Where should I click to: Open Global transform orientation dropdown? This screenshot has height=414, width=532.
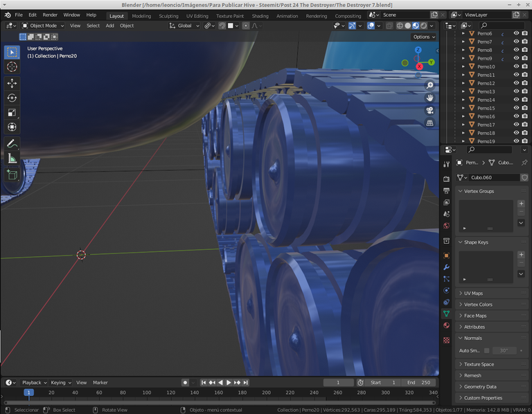184,26
